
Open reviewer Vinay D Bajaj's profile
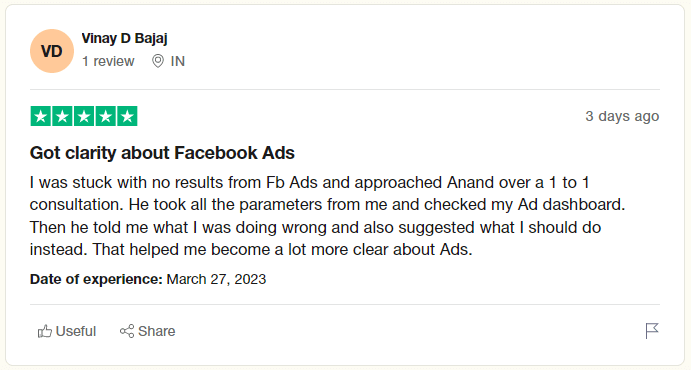coord(124,38)
